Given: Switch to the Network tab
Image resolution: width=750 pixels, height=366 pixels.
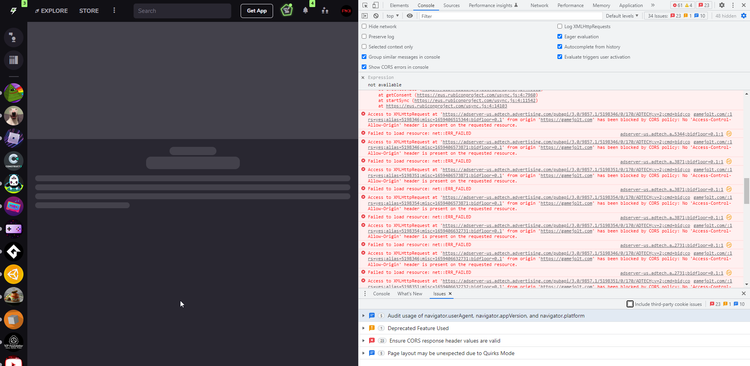Looking at the screenshot, I should 539,5.
